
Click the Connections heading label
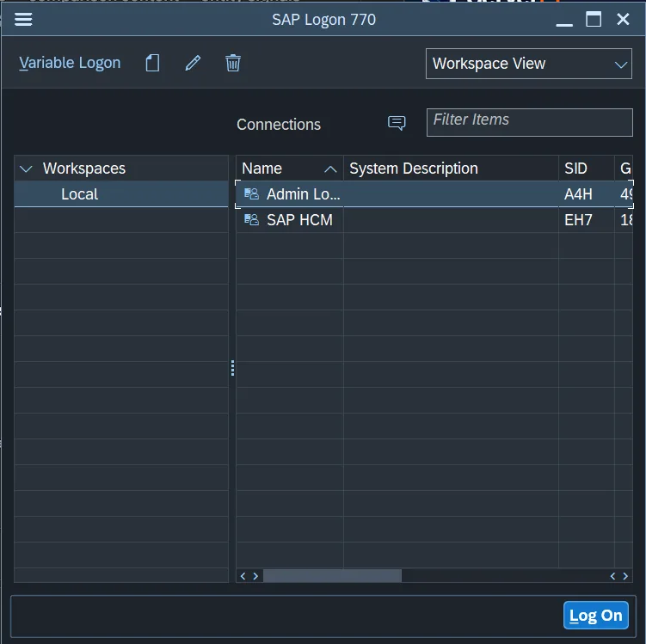point(279,125)
